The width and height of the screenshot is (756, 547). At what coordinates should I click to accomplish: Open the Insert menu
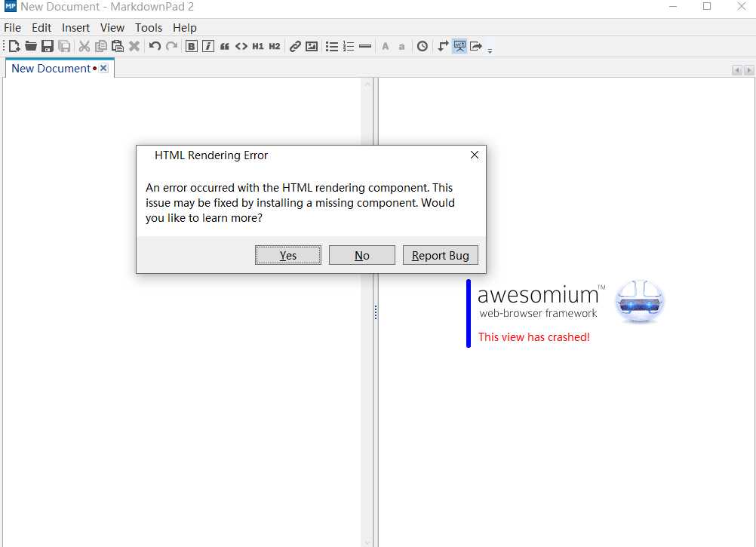(75, 27)
